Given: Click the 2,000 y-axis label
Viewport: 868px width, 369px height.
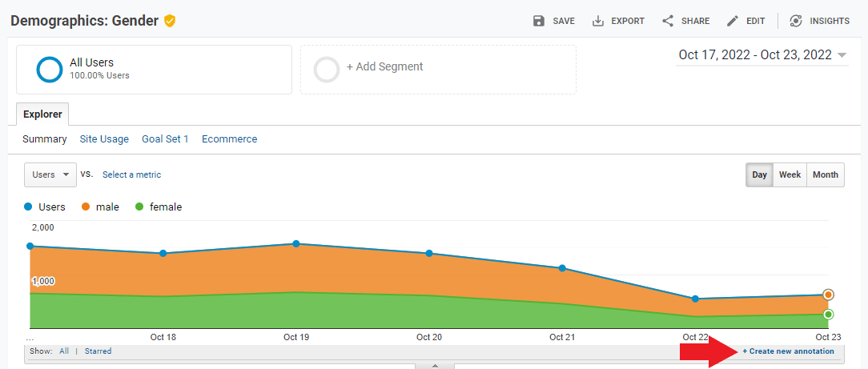Looking at the screenshot, I should point(42,227).
